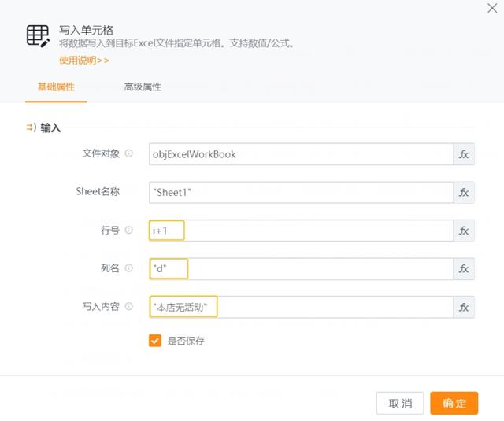Screen dimensions: 504x421
Task: Focus the Sheet名称 input field
Action: pos(300,192)
